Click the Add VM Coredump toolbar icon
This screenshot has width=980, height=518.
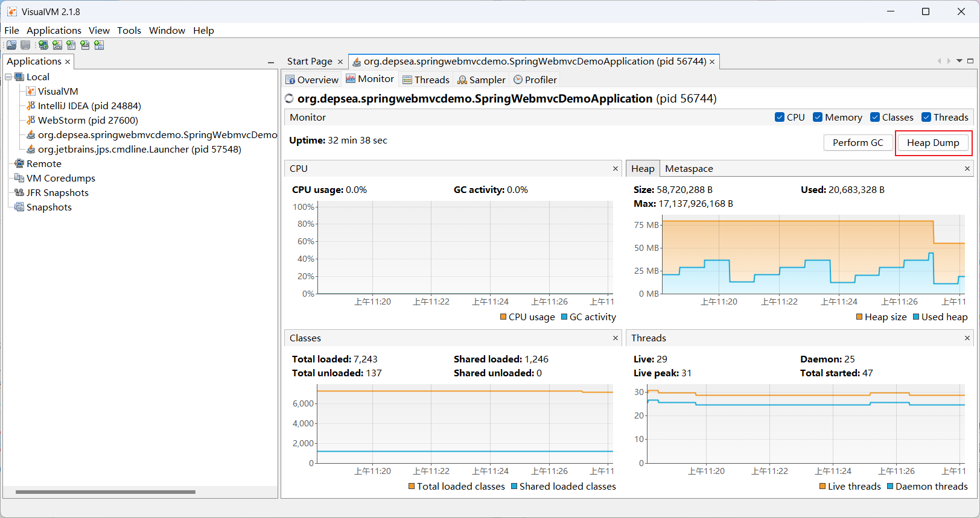(71, 45)
